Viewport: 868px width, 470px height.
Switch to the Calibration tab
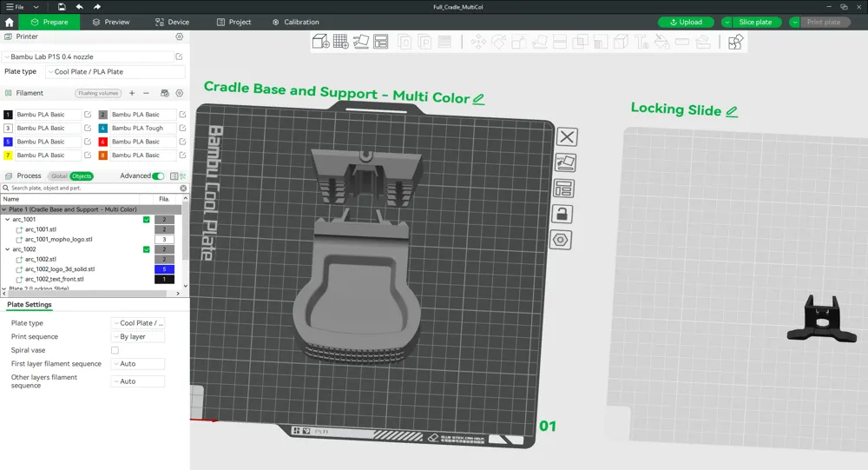(x=296, y=23)
